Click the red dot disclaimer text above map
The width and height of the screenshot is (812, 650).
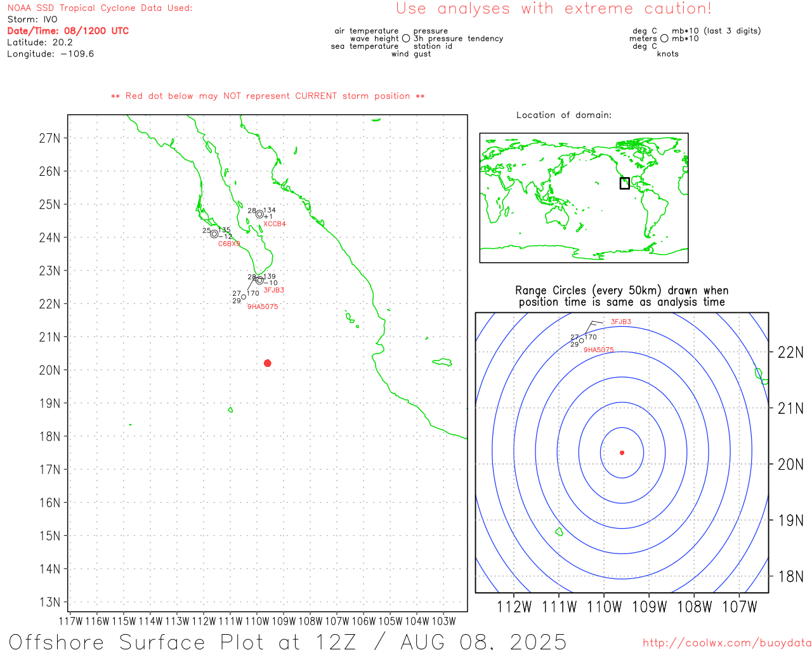click(268, 96)
